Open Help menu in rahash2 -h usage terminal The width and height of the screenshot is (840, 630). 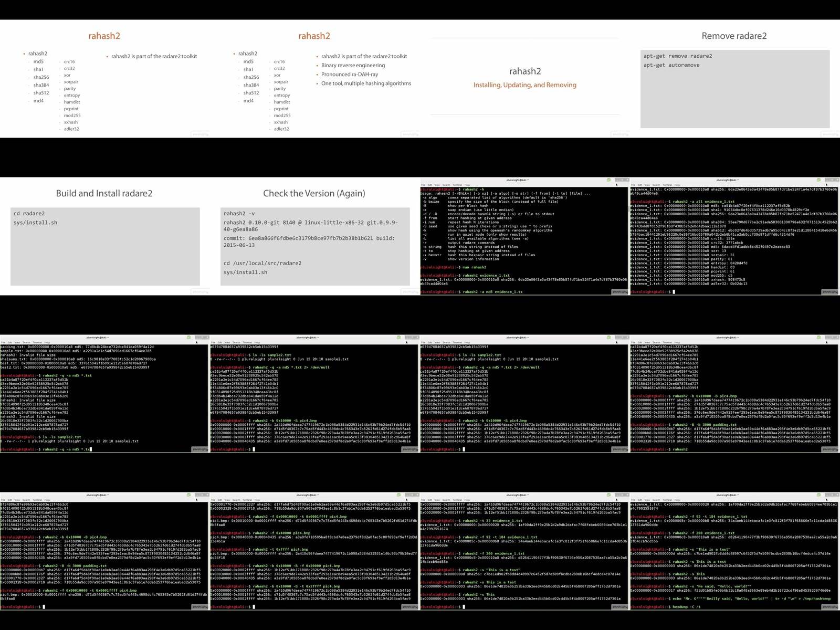[467, 185]
